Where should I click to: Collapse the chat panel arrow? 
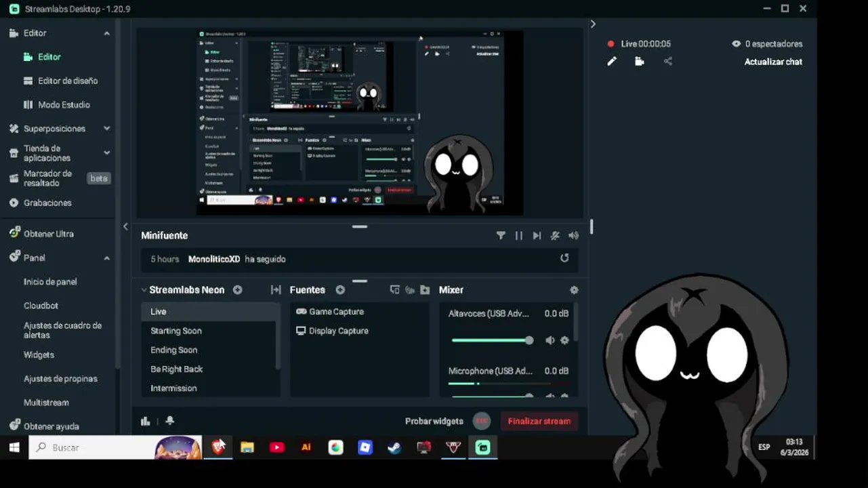click(593, 24)
